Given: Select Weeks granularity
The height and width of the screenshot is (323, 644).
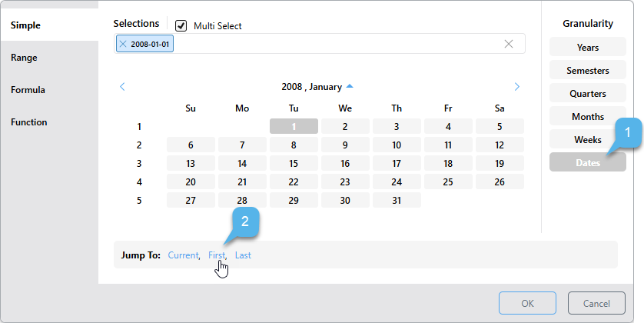Looking at the screenshot, I should pyautogui.click(x=587, y=140).
